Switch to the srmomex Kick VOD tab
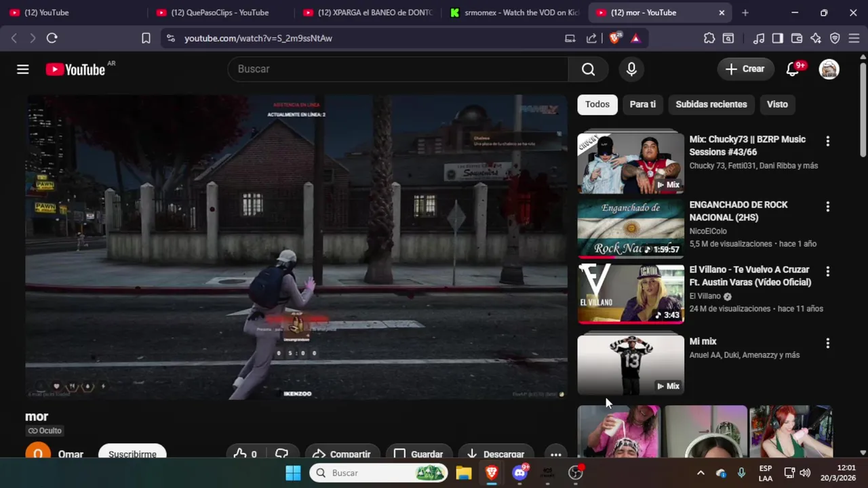Viewport: 868px width, 488px height. coord(515,12)
